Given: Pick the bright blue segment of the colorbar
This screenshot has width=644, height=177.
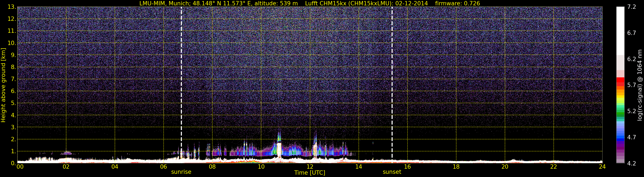Looking at the screenshot, I should pyautogui.click(x=620, y=137).
